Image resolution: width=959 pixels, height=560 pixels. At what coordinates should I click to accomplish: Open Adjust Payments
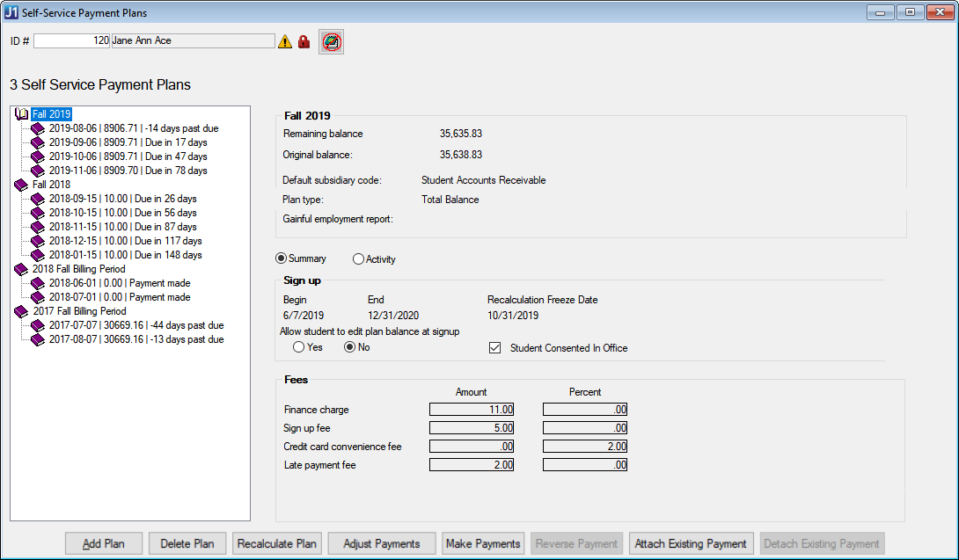tap(382, 543)
